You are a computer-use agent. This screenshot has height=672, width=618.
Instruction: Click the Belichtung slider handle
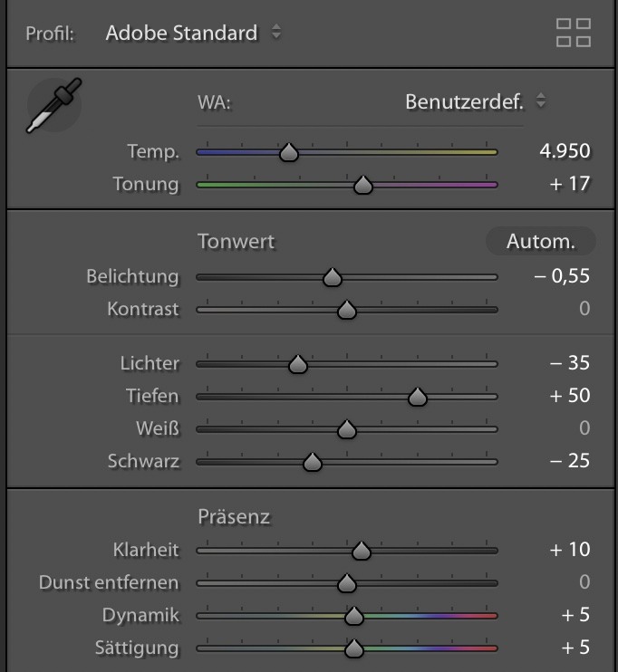pyautogui.click(x=333, y=277)
